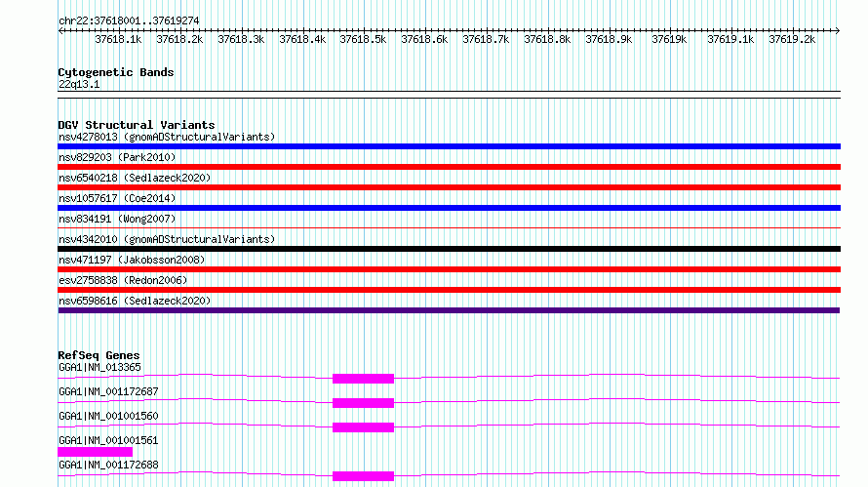This screenshot has width=868, height=487.
Task: Open transcript GGA1|NM_001172688 label
Action: pyautogui.click(x=108, y=465)
